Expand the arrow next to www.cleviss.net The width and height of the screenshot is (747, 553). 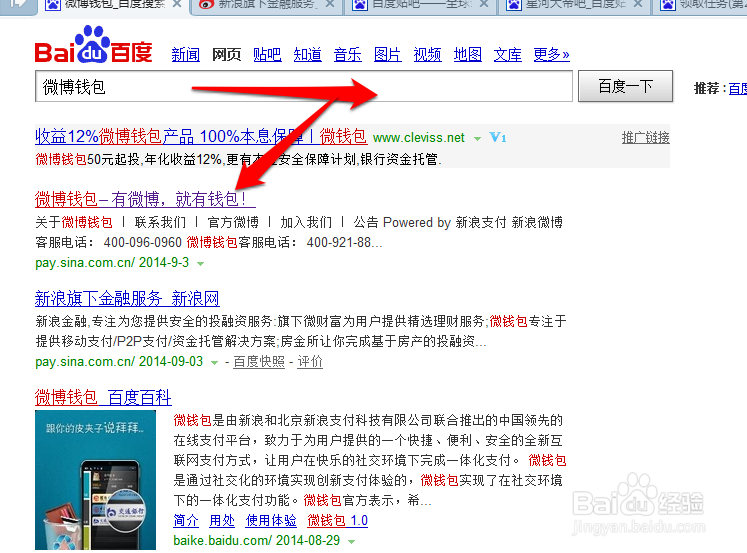pyautogui.click(x=477, y=139)
